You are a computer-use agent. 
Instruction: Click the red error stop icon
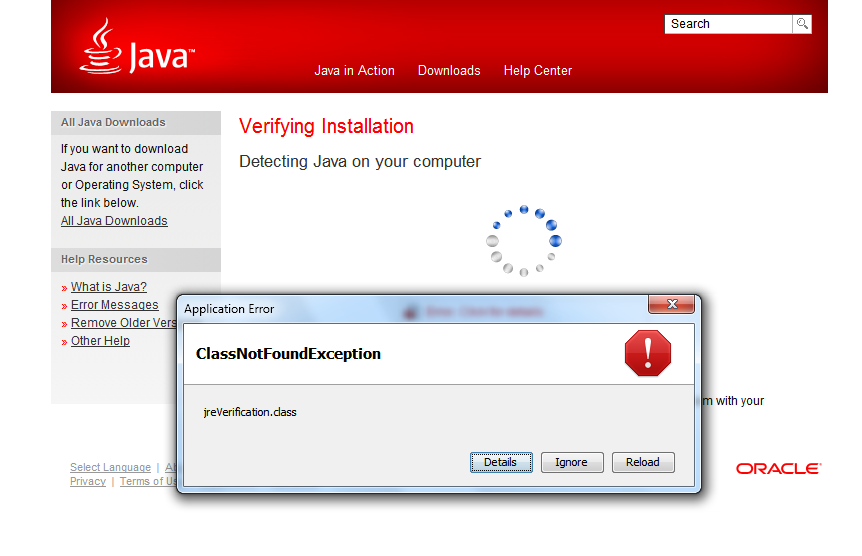point(648,353)
